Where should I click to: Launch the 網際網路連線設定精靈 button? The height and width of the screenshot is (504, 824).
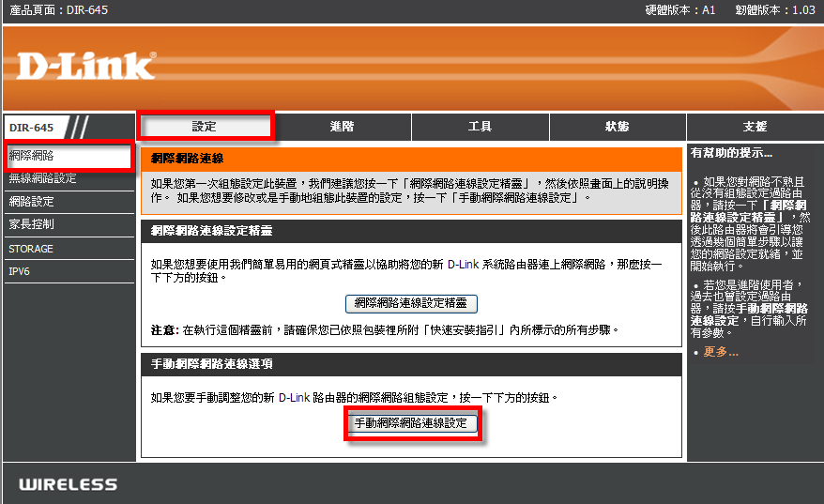412,303
